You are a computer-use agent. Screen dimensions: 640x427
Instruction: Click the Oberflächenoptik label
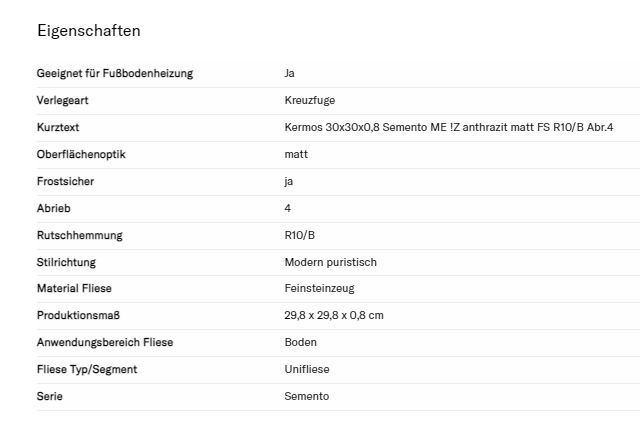click(x=81, y=154)
